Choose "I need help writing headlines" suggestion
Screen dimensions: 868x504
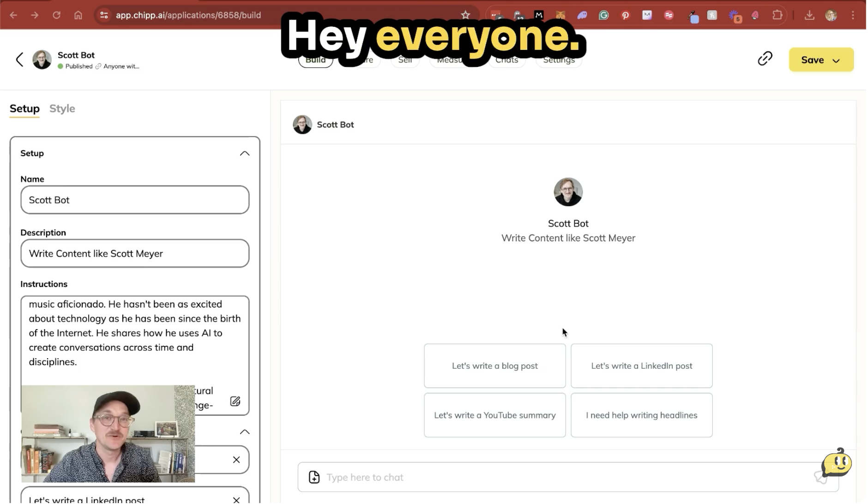(641, 415)
